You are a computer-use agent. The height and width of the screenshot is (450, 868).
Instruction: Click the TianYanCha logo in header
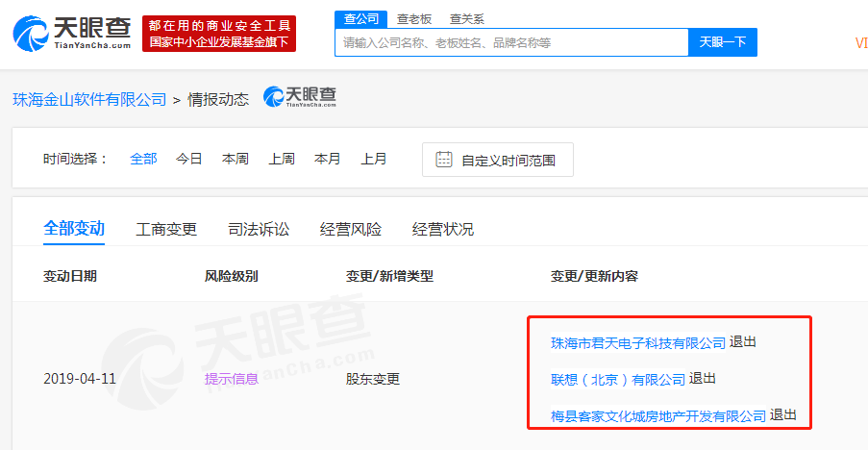(x=72, y=34)
